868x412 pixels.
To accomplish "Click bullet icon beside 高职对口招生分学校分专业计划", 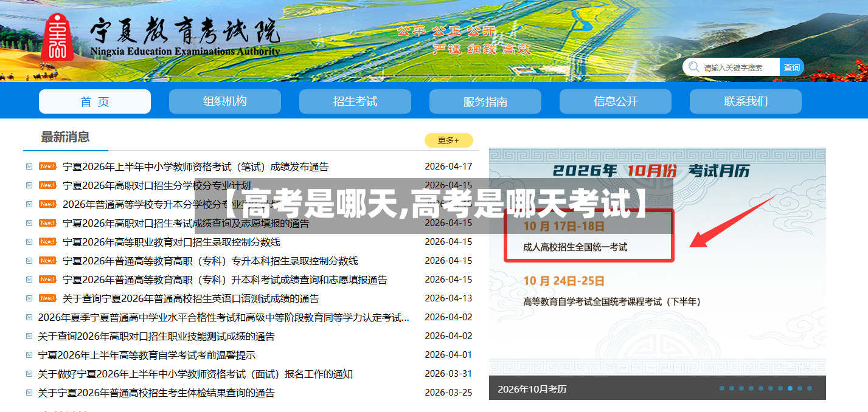I will point(29,185).
